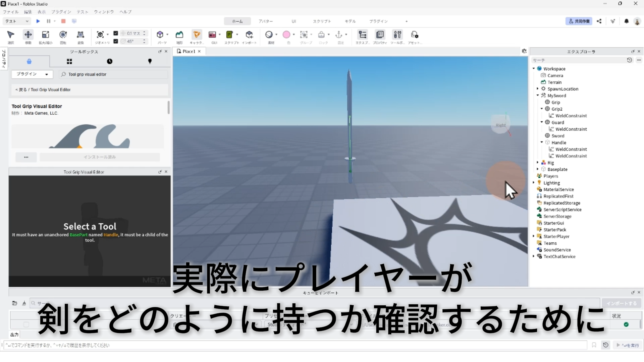Viewport: 644px width, 362px height.
Task: Open the Recent tab clock icon in Toolbox
Action: click(110, 61)
